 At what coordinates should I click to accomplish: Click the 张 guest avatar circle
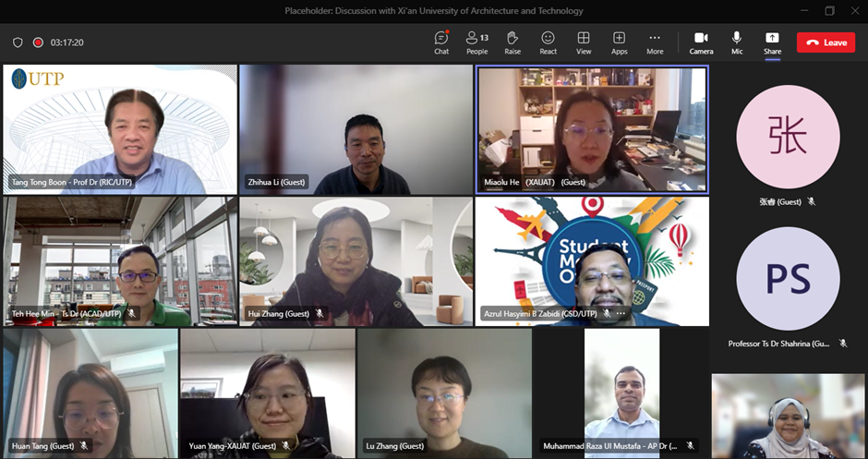[x=789, y=137]
